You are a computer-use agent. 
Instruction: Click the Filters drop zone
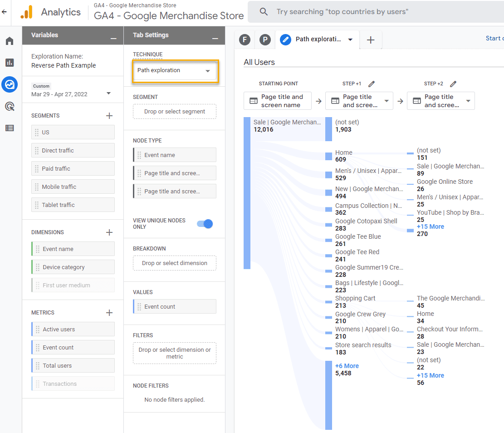point(175,353)
